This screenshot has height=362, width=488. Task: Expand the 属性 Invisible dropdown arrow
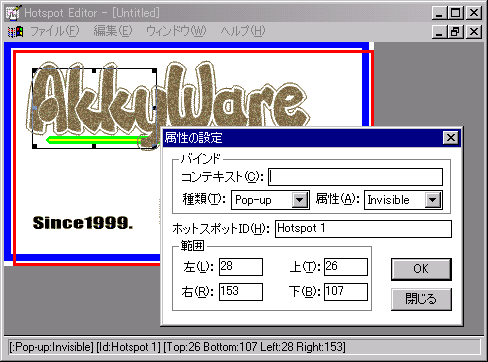pos(433,200)
